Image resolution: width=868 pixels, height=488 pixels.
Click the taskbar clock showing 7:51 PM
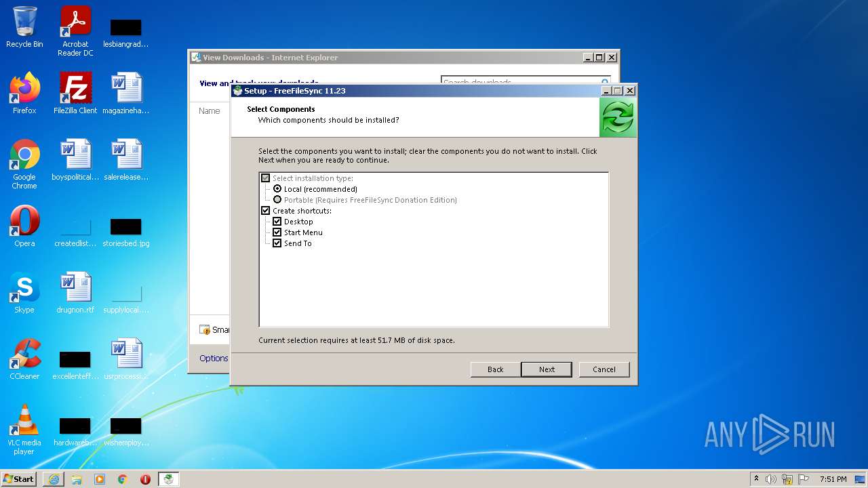pos(833,479)
